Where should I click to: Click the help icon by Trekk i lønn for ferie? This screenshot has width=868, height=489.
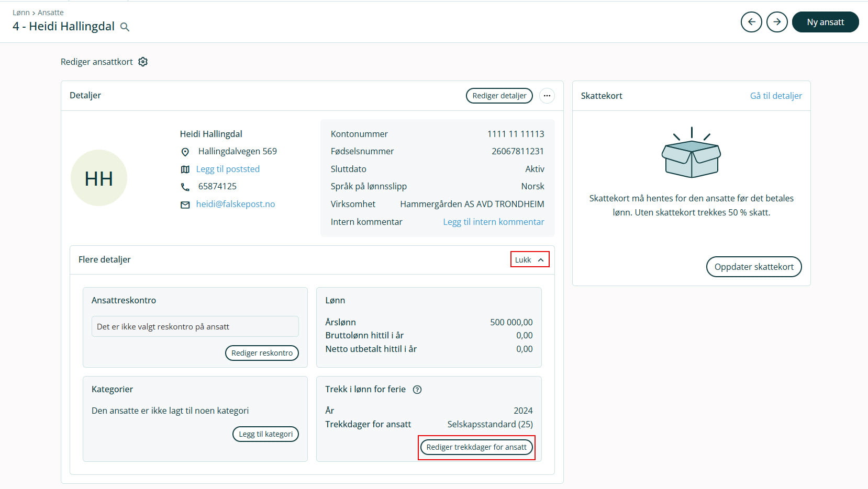[417, 390]
